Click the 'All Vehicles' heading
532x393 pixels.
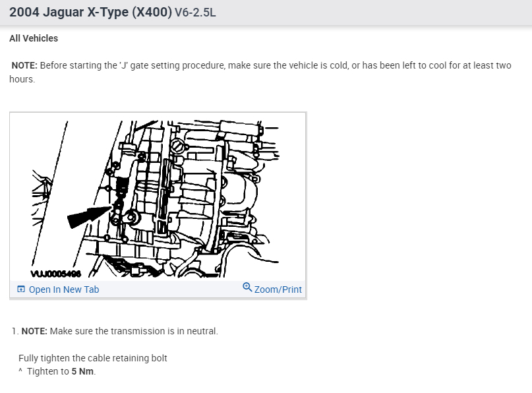34,38
